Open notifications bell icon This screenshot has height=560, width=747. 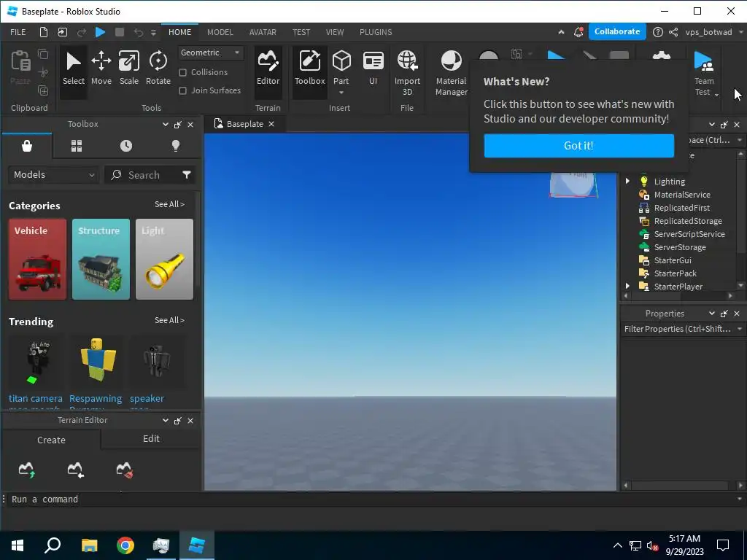pyautogui.click(x=578, y=32)
